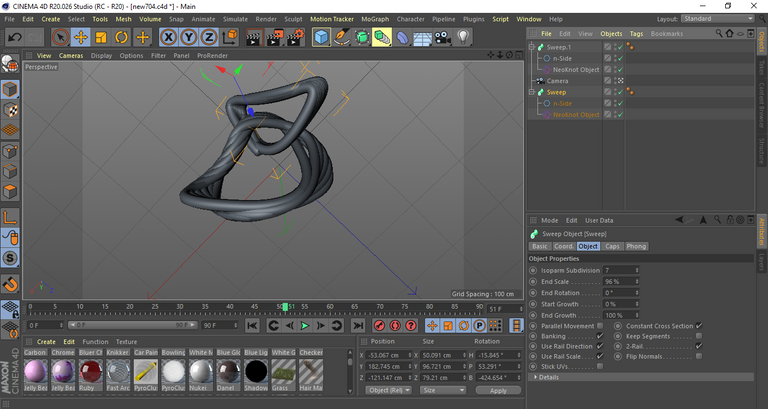768x409 pixels.
Task: Open the deformer objects icon
Action: coord(402,37)
